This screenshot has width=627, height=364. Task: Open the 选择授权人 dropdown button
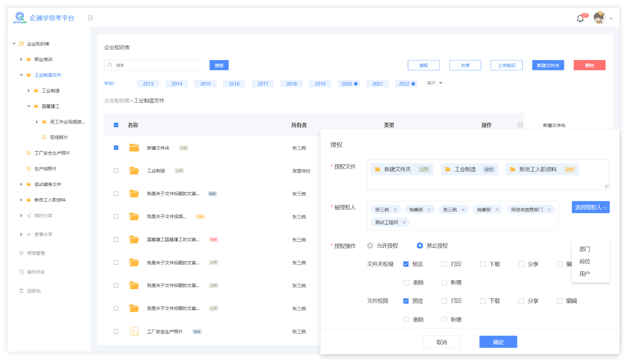tap(591, 207)
